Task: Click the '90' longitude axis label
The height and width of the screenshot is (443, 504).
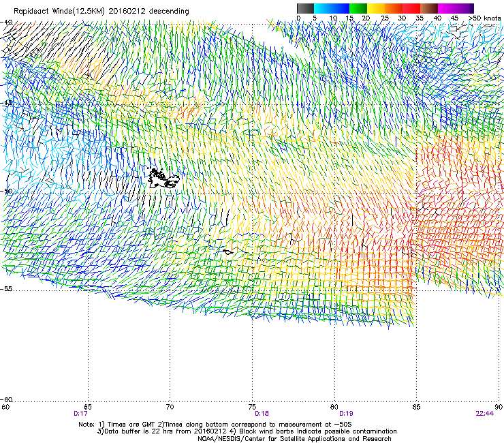Action: pos(499,408)
